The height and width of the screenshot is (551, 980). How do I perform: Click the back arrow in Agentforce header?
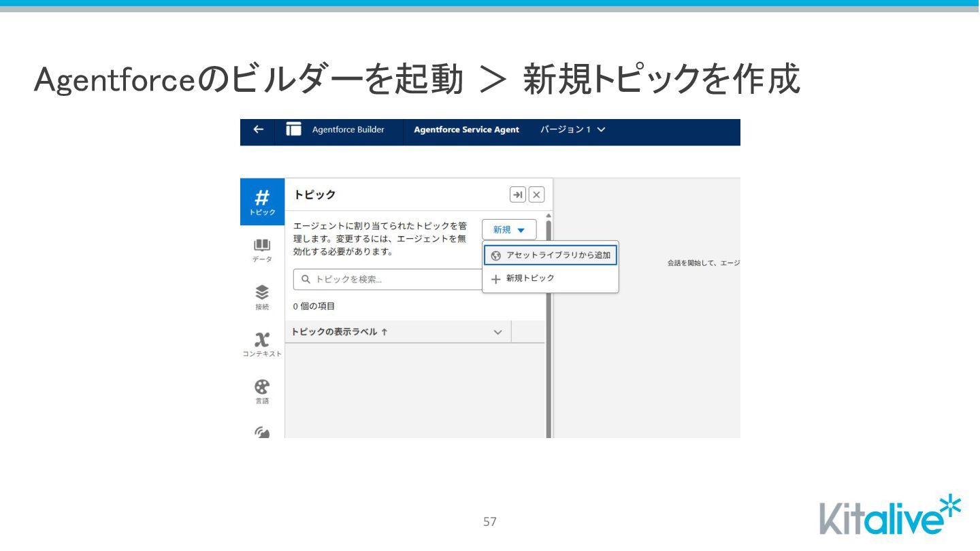tap(258, 130)
